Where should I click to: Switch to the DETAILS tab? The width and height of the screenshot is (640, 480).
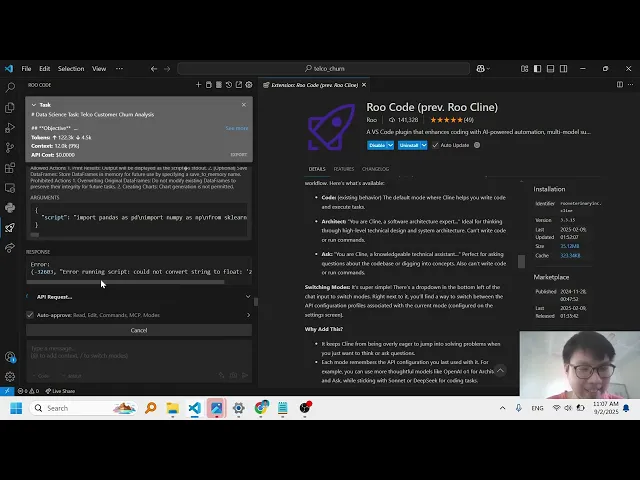tap(317, 169)
